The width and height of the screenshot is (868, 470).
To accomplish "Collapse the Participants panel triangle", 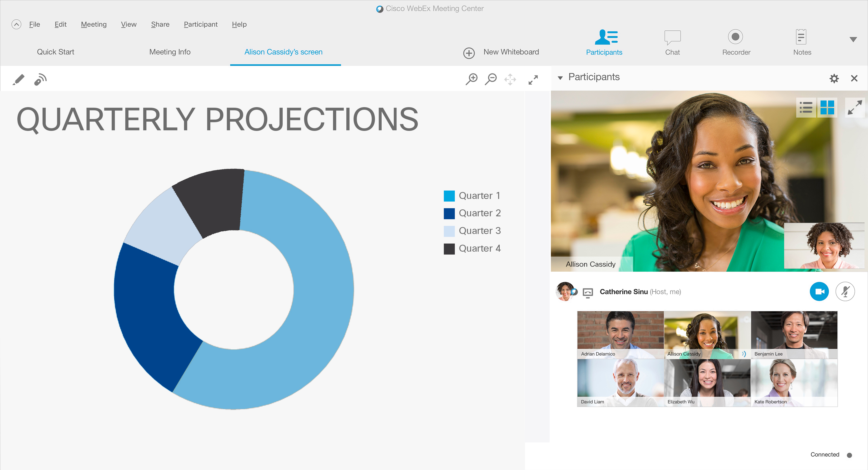I will (560, 78).
